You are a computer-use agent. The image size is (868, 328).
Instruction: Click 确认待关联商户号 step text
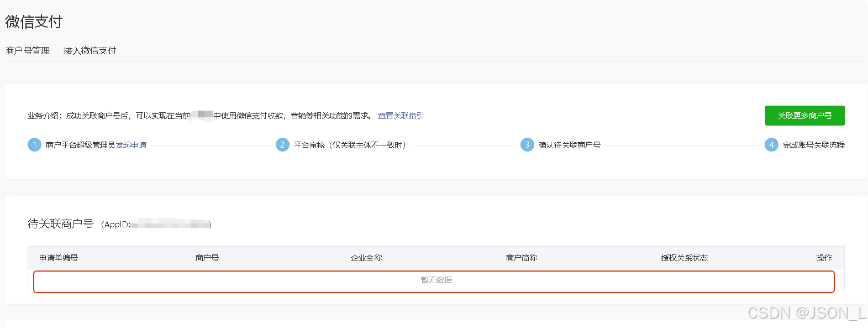(570, 145)
